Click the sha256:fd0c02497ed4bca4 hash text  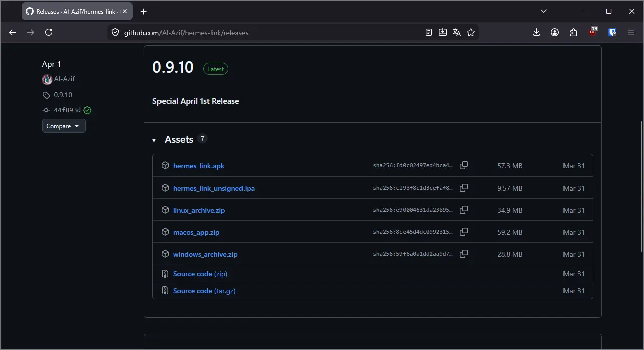click(413, 166)
